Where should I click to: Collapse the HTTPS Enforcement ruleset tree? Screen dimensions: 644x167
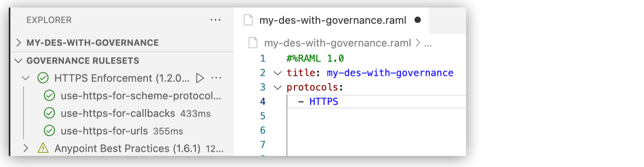tap(26, 78)
